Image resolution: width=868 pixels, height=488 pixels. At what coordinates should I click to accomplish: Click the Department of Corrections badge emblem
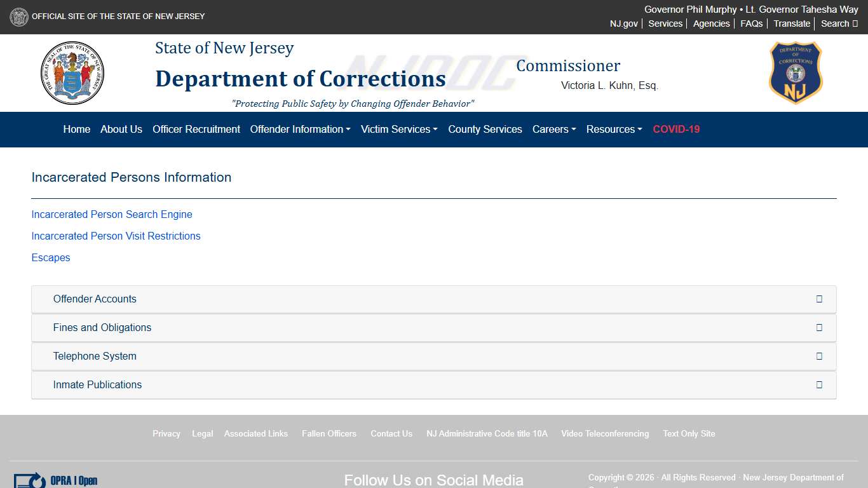(795, 72)
